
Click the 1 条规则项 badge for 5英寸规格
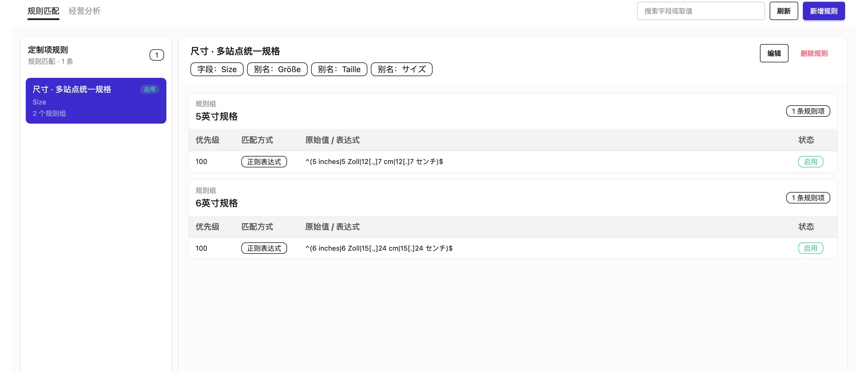808,111
